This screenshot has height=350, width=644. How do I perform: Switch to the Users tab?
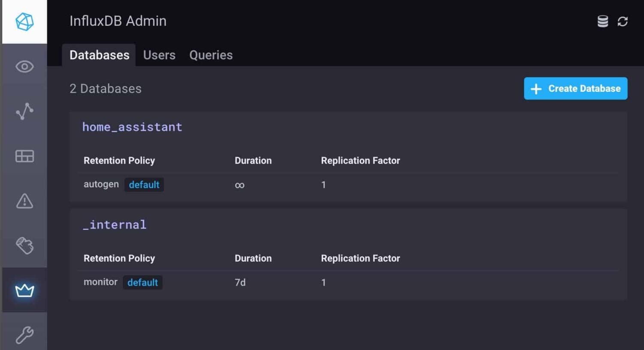(159, 55)
